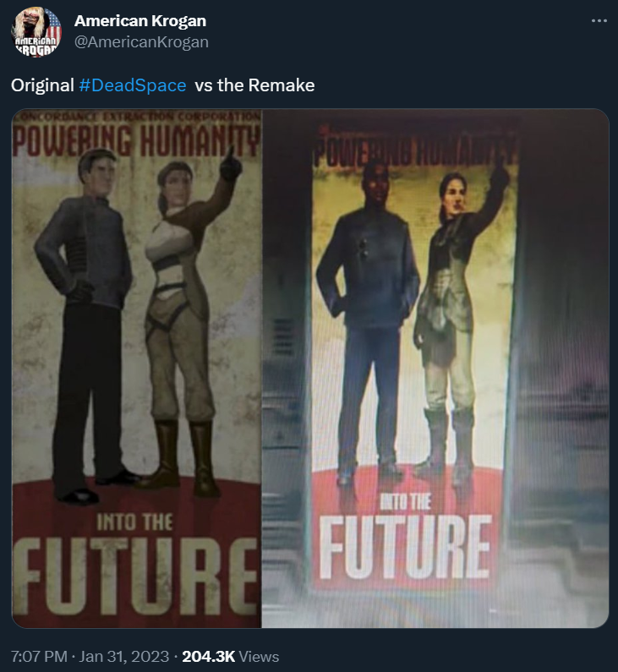Open the Remake poster image on right
The width and height of the screenshot is (618, 672).
[435, 369]
